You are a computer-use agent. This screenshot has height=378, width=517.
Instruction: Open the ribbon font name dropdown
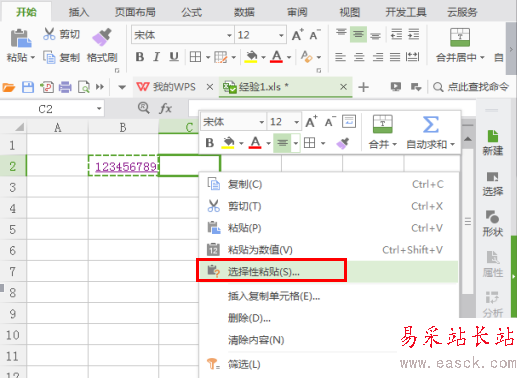[229, 35]
